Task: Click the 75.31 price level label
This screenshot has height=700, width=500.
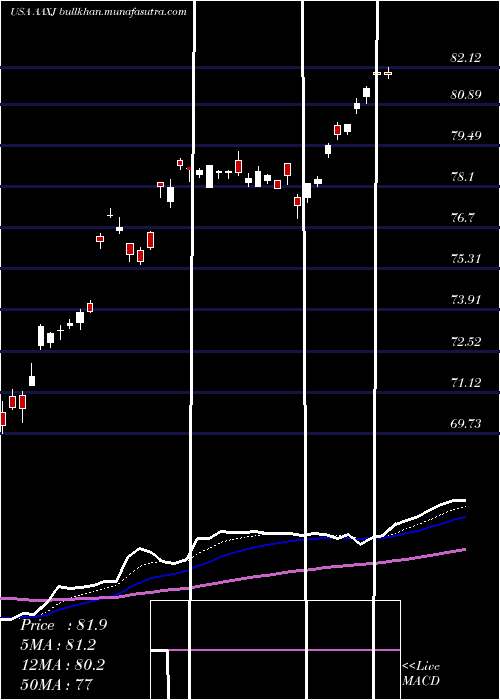Action: coord(466,258)
